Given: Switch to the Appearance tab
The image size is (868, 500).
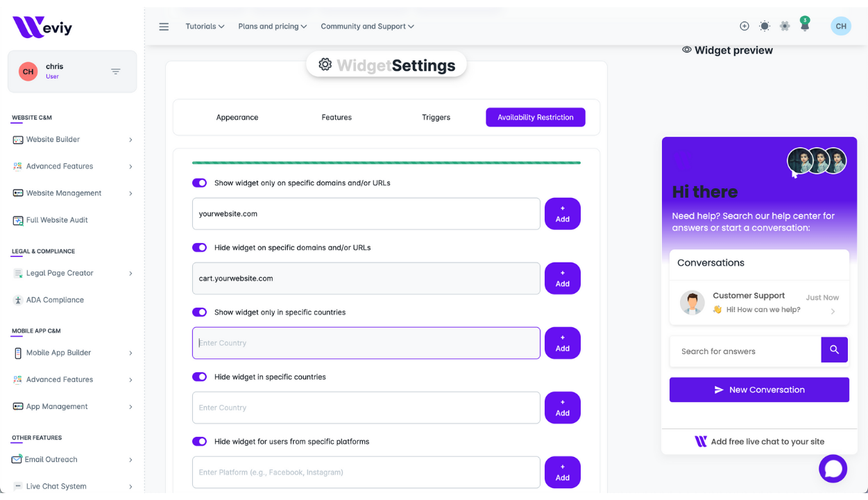Looking at the screenshot, I should tap(237, 117).
